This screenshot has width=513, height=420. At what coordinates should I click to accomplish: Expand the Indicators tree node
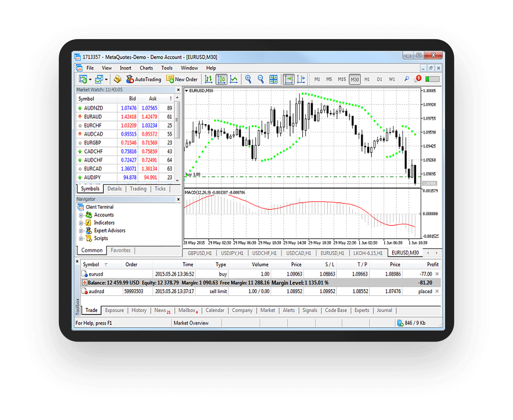(81, 223)
